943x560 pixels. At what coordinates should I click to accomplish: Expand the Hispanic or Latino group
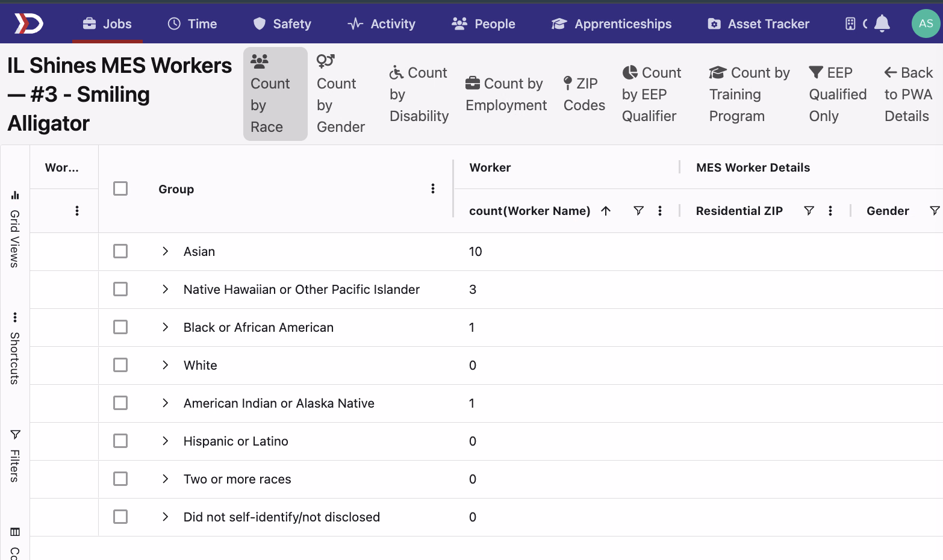(165, 441)
